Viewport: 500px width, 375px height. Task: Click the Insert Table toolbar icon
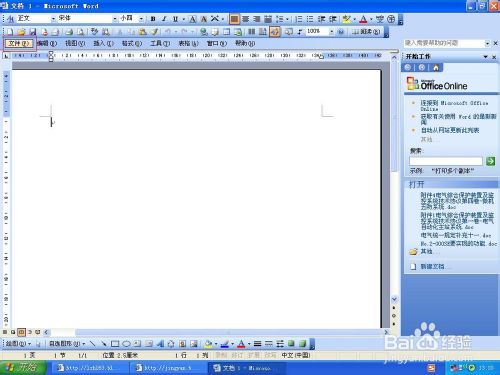226,32
